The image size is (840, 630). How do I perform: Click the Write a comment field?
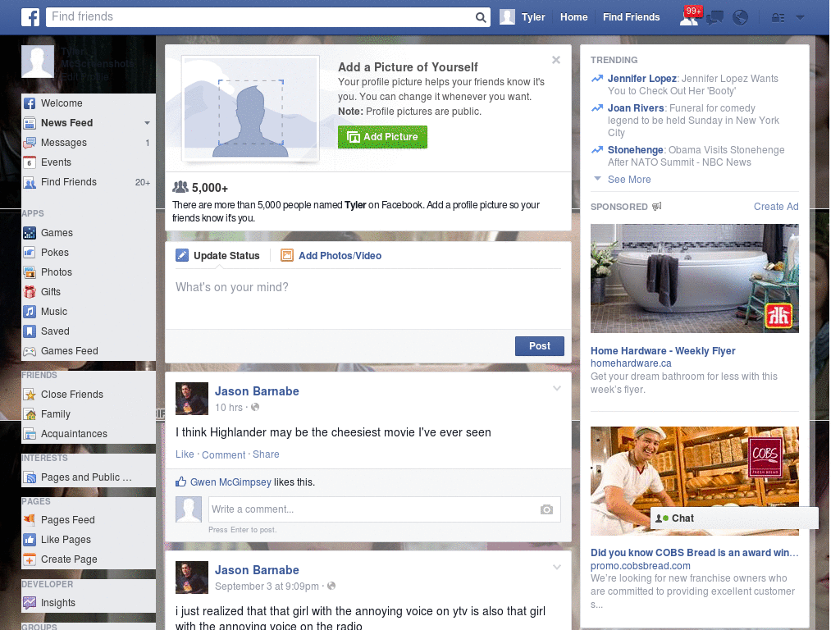385,509
